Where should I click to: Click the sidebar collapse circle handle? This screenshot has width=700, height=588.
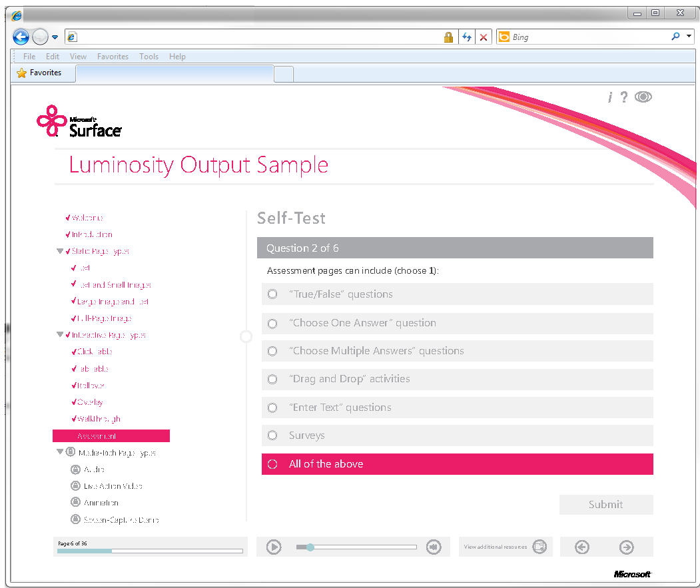coord(246,336)
